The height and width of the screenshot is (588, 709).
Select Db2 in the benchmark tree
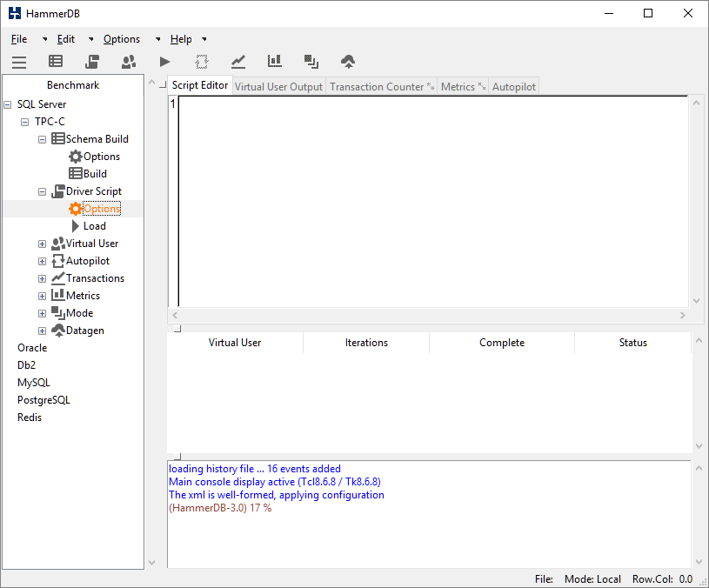click(x=26, y=365)
